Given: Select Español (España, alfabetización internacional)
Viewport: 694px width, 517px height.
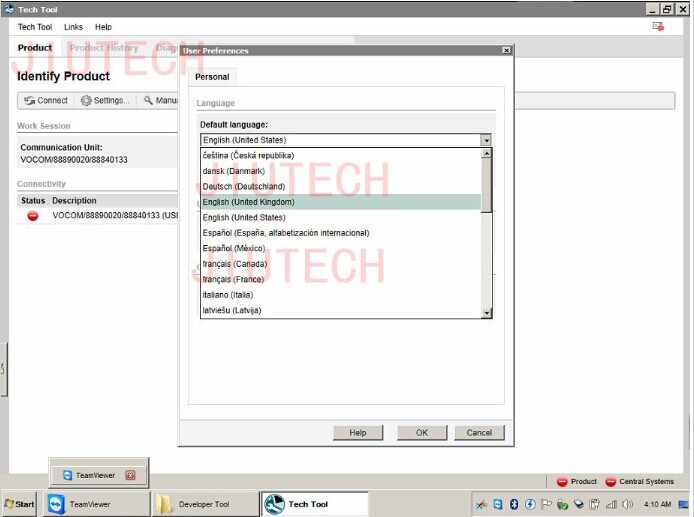Looking at the screenshot, I should (x=340, y=233).
